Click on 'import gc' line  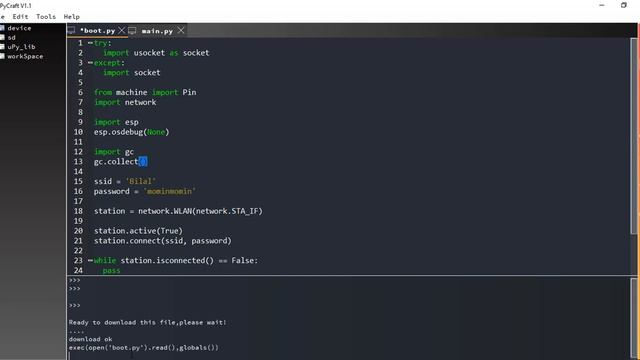pyautogui.click(x=114, y=152)
